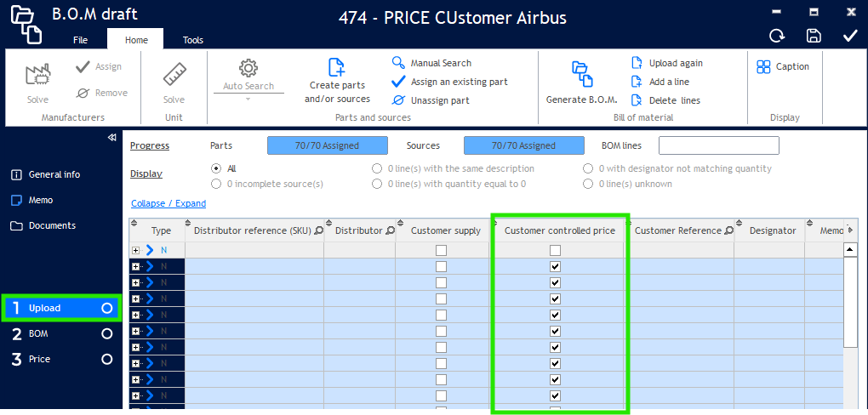Select the All display radio button
This screenshot has width=868, height=415.
(216, 168)
